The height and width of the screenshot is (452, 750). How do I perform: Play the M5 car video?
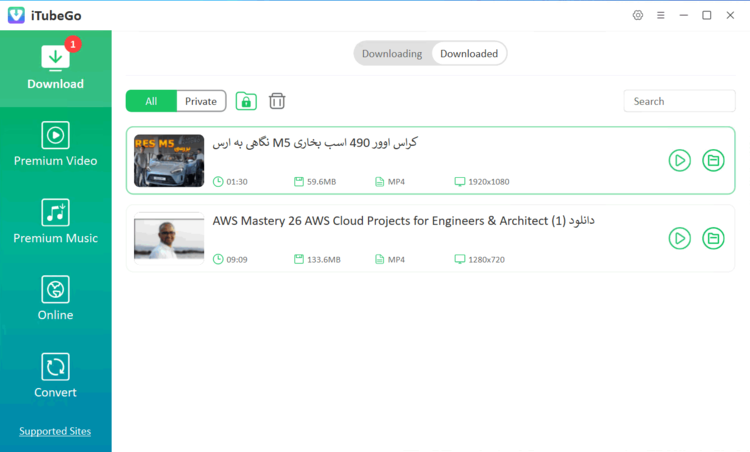coord(679,160)
